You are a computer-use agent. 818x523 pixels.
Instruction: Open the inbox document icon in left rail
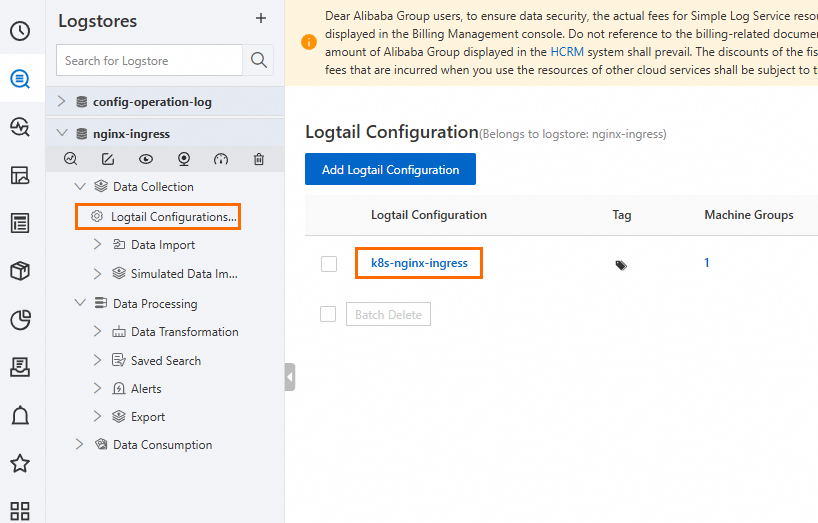coord(20,368)
